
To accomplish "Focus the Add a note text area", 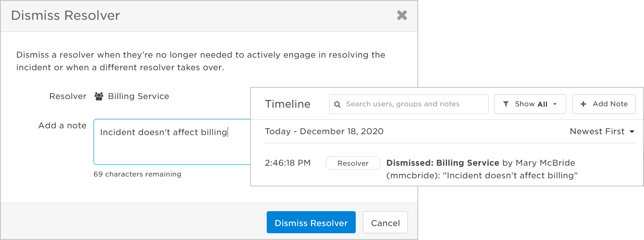I will [172, 142].
